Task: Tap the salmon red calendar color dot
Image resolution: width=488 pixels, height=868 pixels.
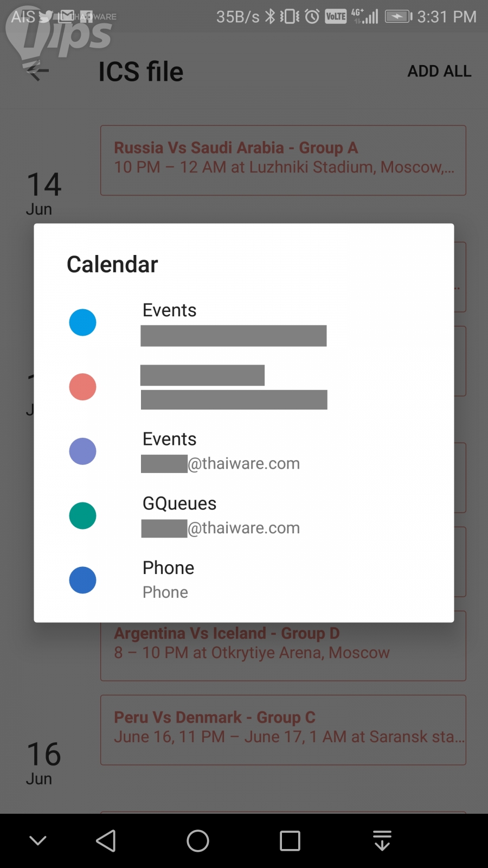Action: click(x=83, y=387)
